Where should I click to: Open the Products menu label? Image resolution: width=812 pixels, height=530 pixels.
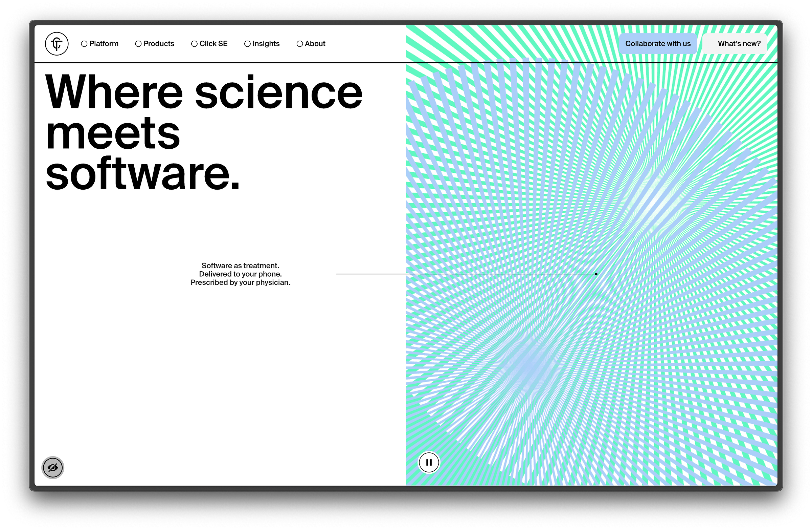(159, 44)
